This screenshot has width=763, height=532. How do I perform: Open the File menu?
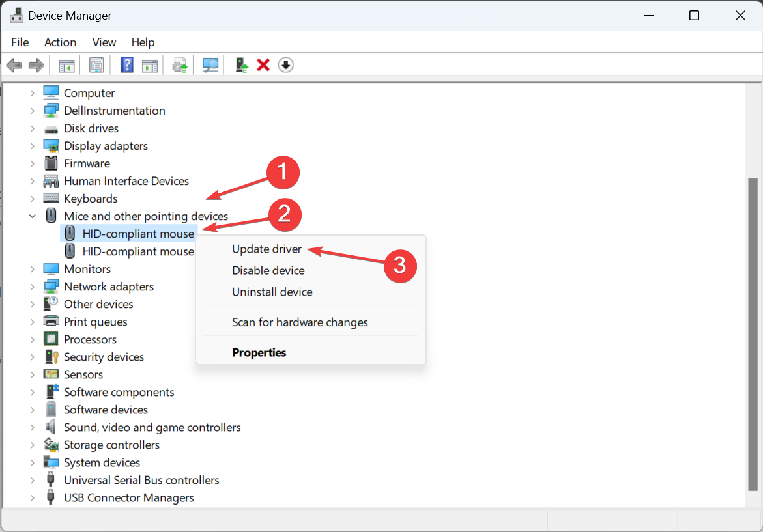[20, 42]
